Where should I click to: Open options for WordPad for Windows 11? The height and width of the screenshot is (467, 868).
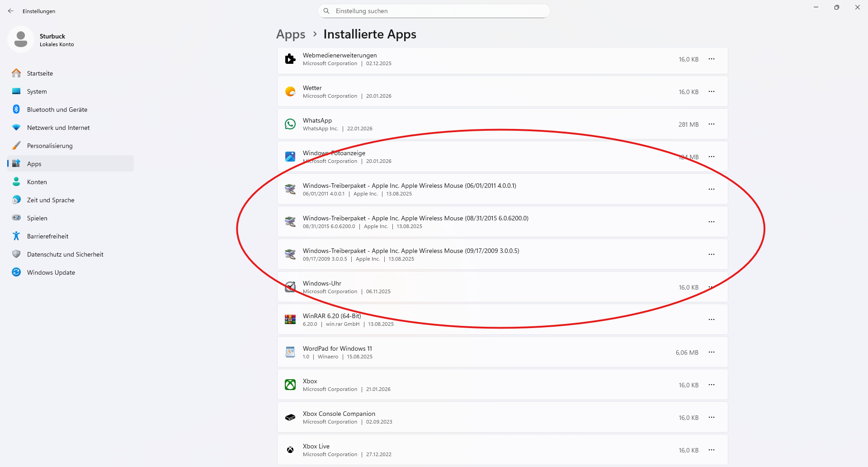pyautogui.click(x=712, y=352)
